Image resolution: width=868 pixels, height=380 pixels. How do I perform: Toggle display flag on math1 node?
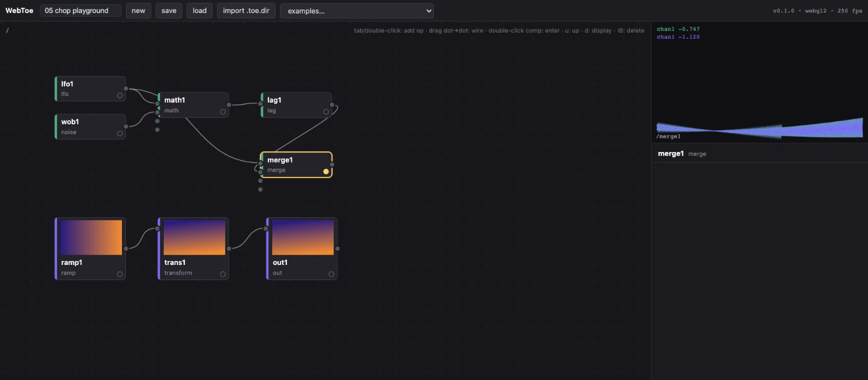(x=223, y=112)
